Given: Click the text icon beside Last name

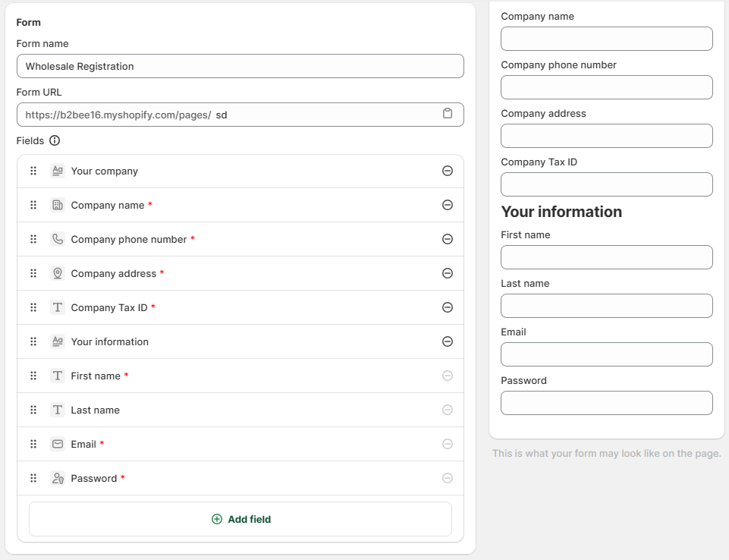Looking at the screenshot, I should click(58, 410).
